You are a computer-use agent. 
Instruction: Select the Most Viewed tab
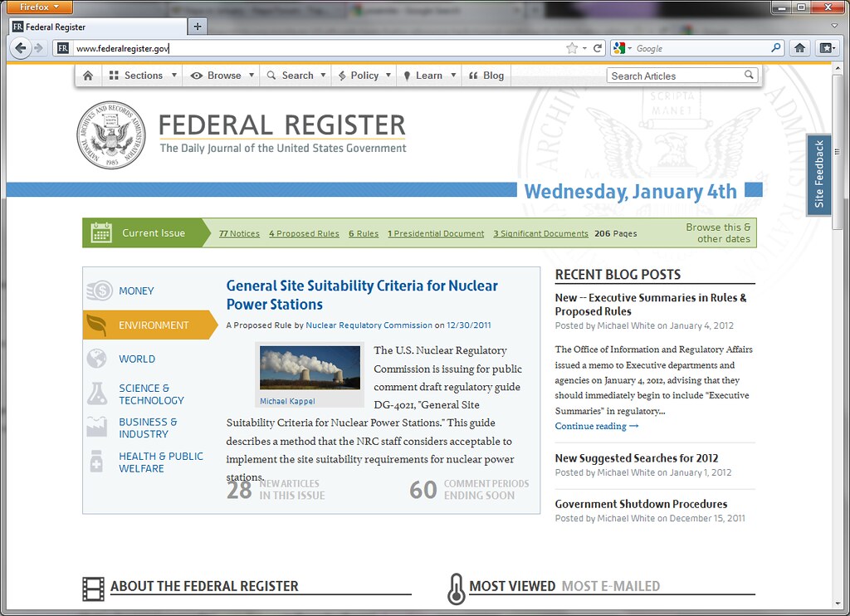pos(512,586)
